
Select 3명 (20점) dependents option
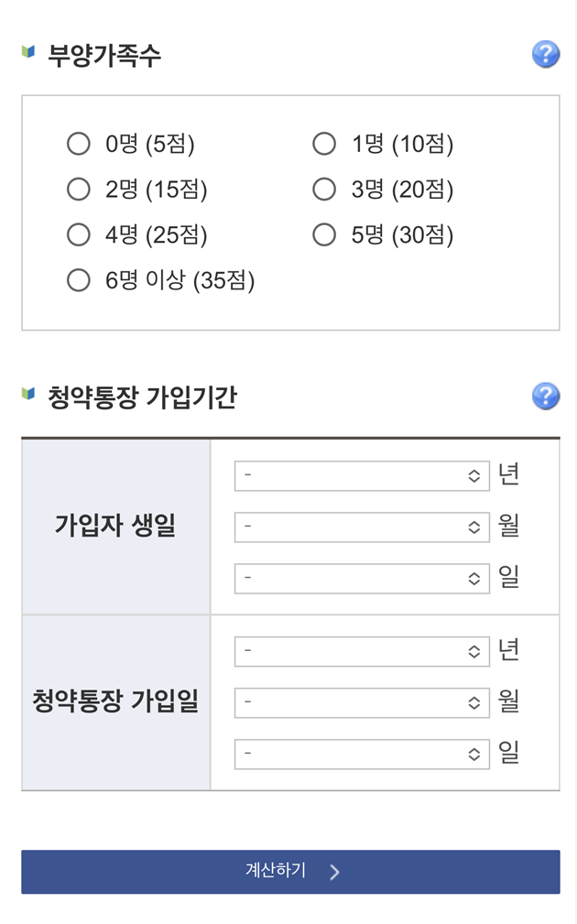[324, 190]
